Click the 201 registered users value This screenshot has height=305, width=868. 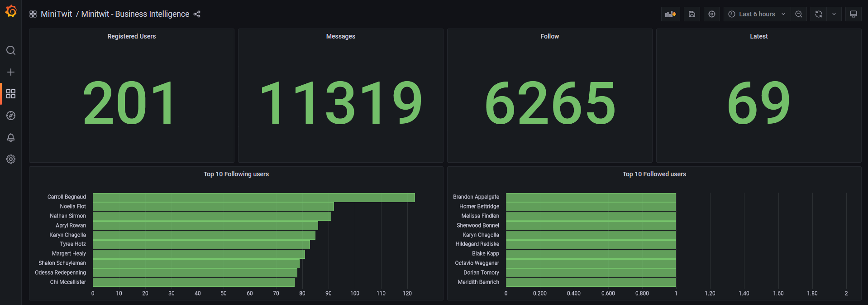pyautogui.click(x=129, y=103)
